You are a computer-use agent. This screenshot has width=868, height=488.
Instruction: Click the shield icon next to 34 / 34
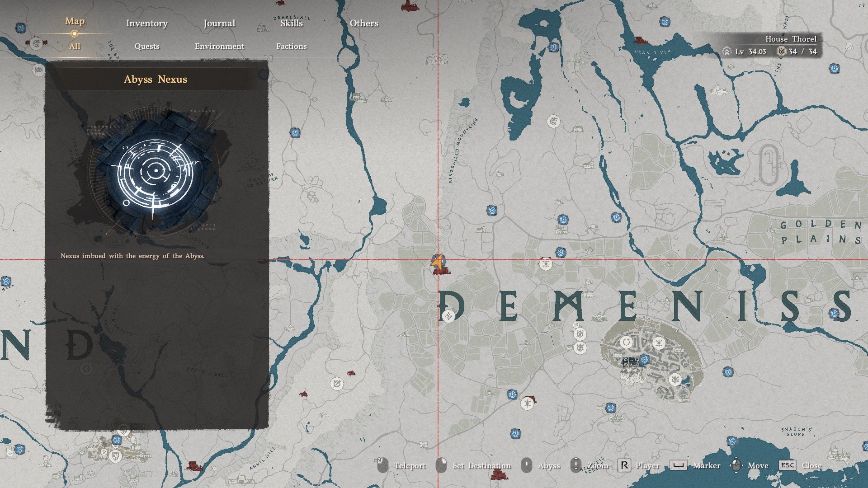click(781, 52)
